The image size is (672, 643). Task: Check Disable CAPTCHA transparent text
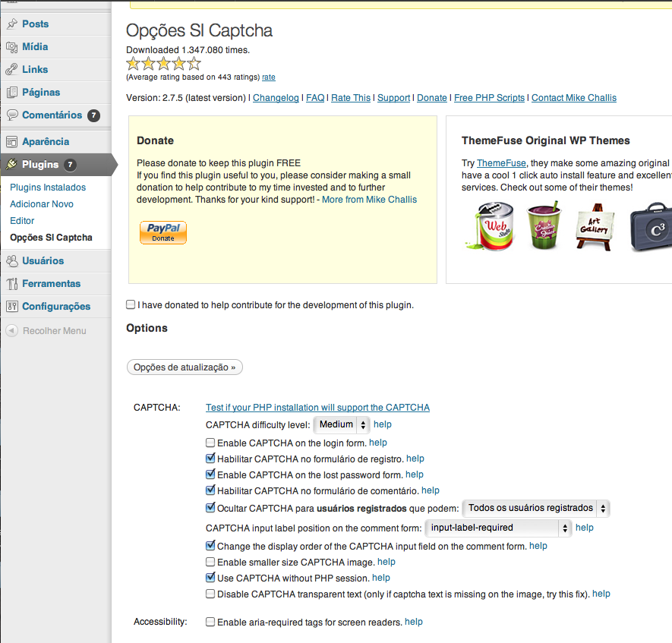[x=210, y=594]
